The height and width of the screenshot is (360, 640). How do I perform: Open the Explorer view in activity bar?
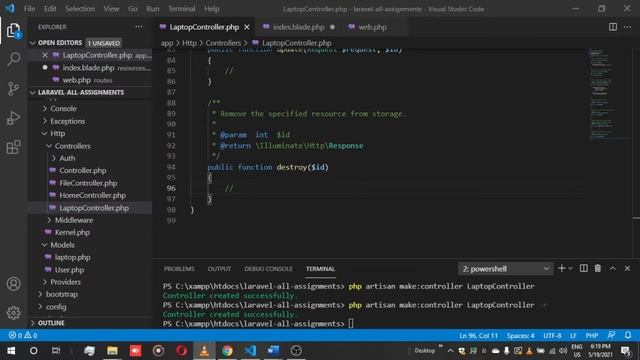13,31
